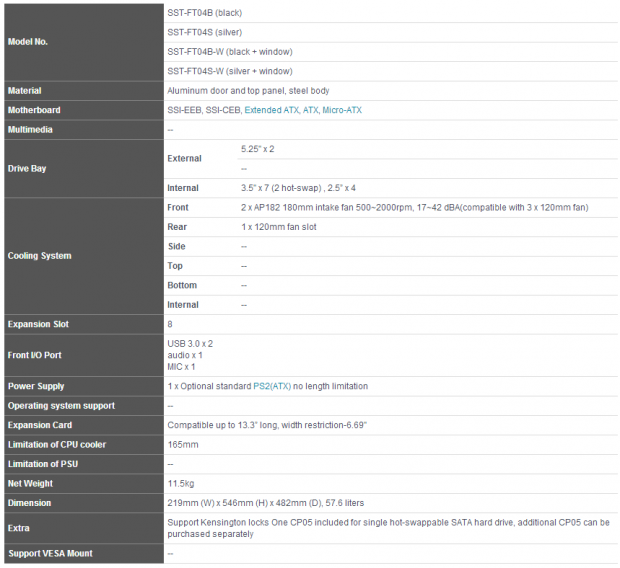Open the Extended ATX link
Viewport: 620px width, 568px height.
[272, 110]
